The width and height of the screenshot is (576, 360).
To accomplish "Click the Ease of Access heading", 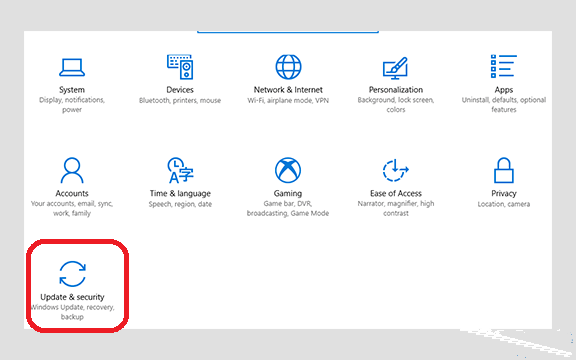I will point(396,193).
